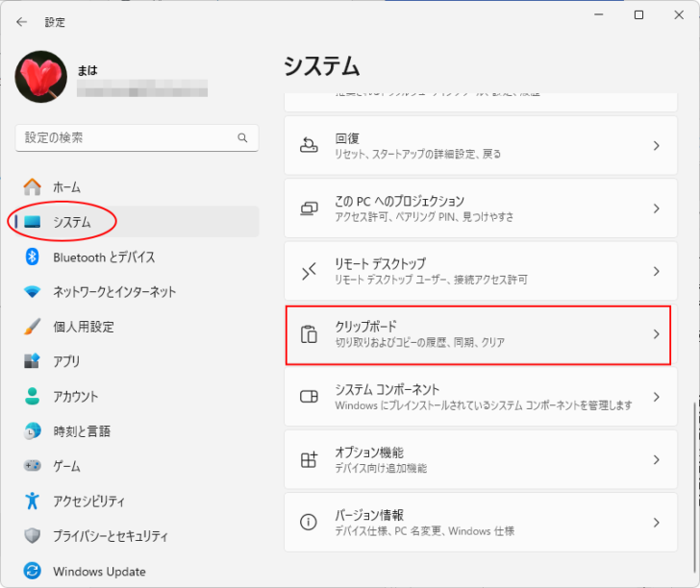The height and width of the screenshot is (588, 700).
Task: Expand バージョン情報 chevron
Action: click(656, 523)
